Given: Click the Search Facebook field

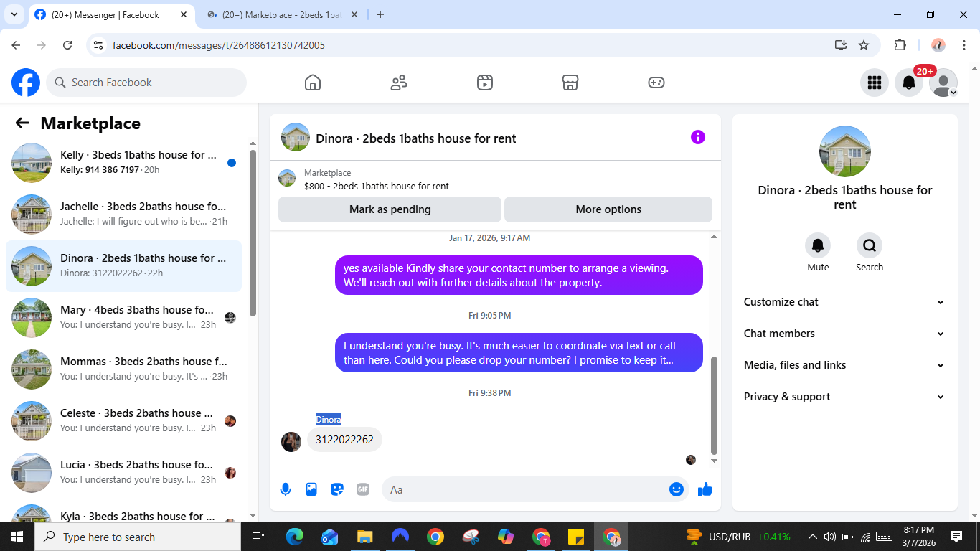Looking at the screenshot, I should [146, 83].
